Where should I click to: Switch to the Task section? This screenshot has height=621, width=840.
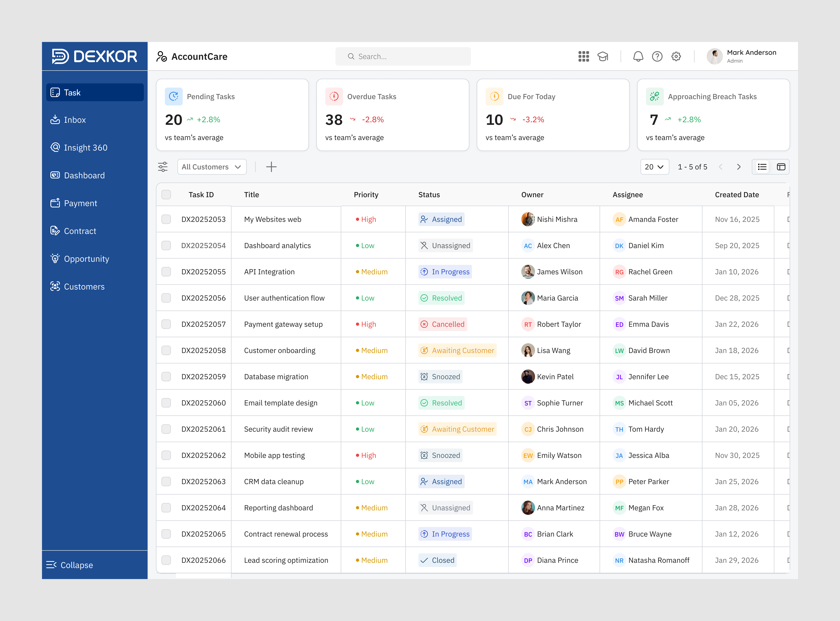[x=72, y=92]
